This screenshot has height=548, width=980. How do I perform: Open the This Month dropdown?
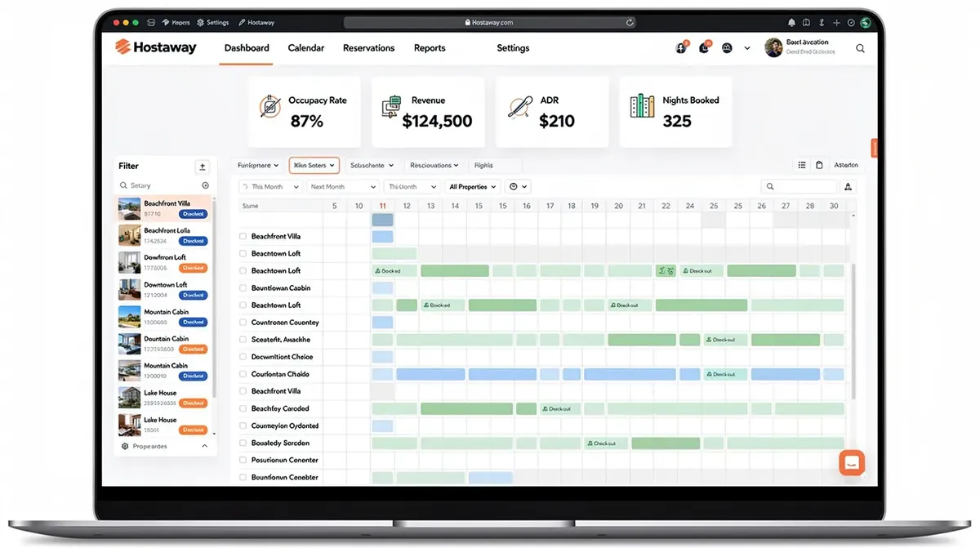pyautogui.click(x=270, y=186)
